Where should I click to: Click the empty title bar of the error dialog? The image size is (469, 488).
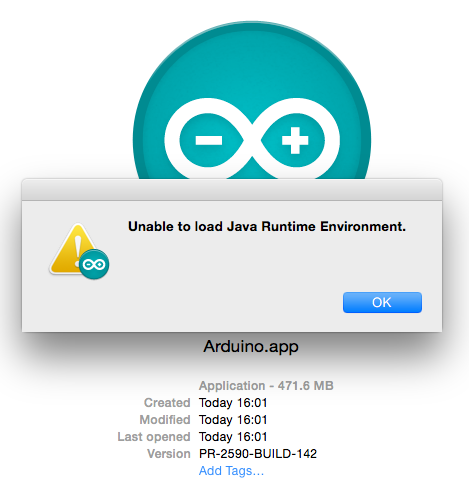232,190
